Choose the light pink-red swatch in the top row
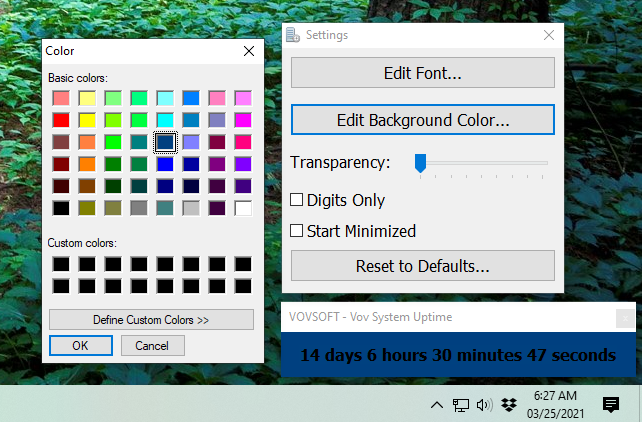Image resolution: width=642 pixels, height=422 pixels. [61, 98]
